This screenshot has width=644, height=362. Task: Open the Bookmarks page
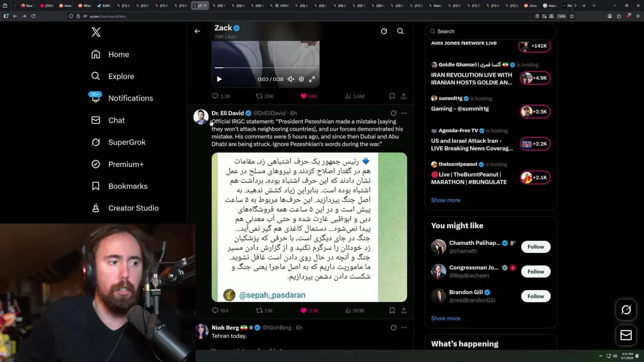pyautogui.click(x=119, y=186)
